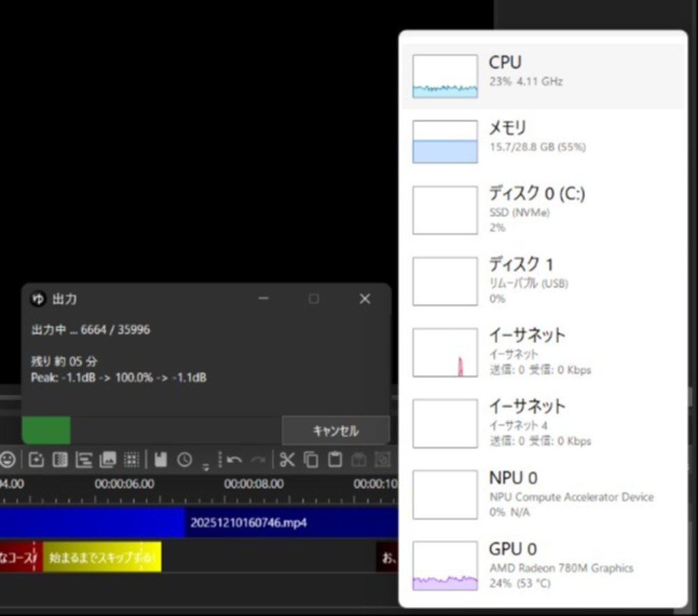Click the CPU usage graph thumbnail
This screenshot has width=698, height=616.
pyautogui.click(x=445, y=76)
